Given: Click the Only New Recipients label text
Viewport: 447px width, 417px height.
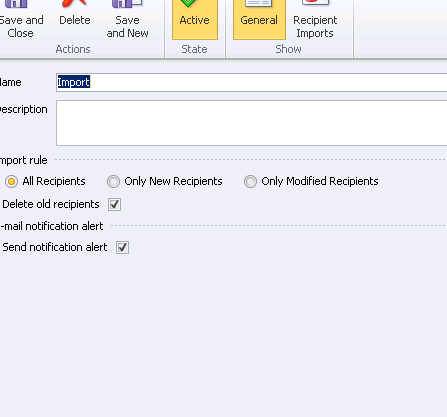Looking at the screenshot, I should point(173,181).
